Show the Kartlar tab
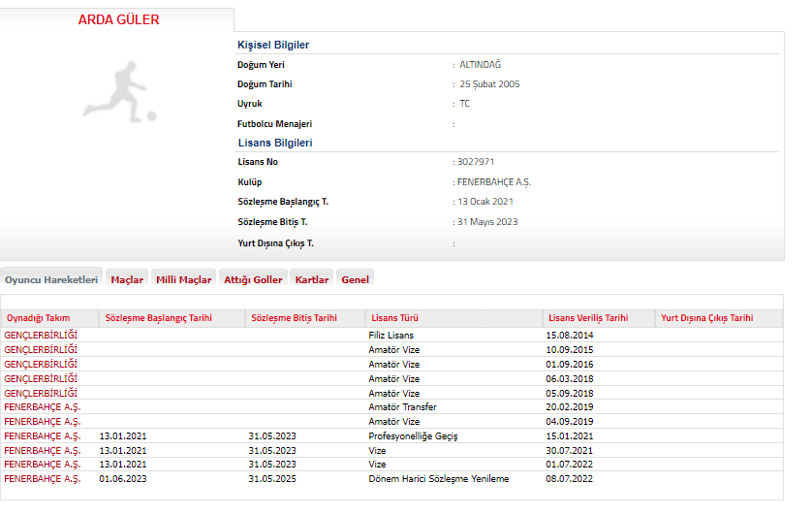Image resolution: width=812 pixels, height=515 pixels. [x=311, y=279]
